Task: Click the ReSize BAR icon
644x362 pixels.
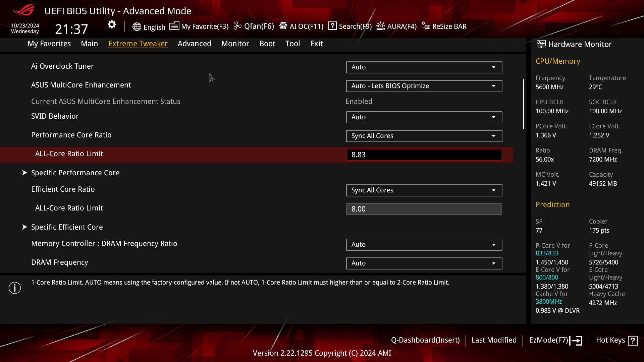Action: 426,26
